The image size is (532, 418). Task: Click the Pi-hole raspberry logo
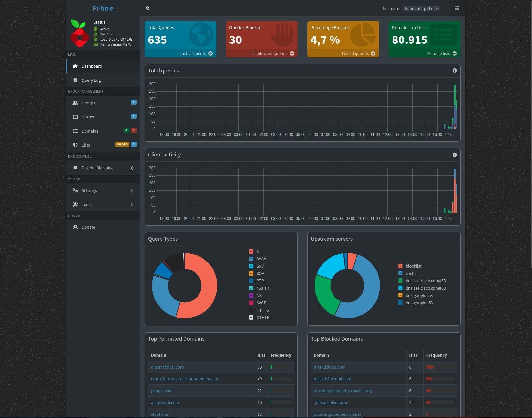79,33
